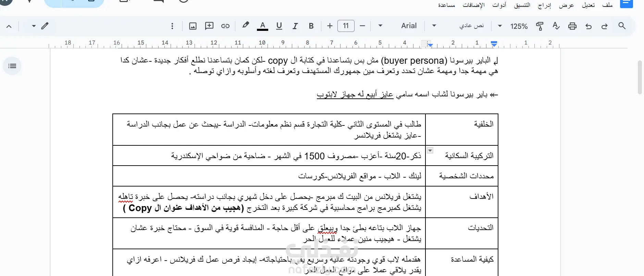Viewport: 644px width, 276px height.
Task: Click the bold text (هجيب من الأهداف عنوان ال Copy)
Action: pos(183,208)
